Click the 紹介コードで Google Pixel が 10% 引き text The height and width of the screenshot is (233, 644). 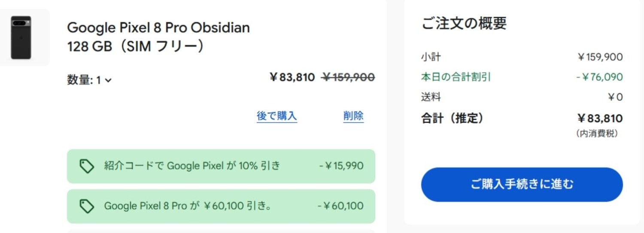[192, 166]
